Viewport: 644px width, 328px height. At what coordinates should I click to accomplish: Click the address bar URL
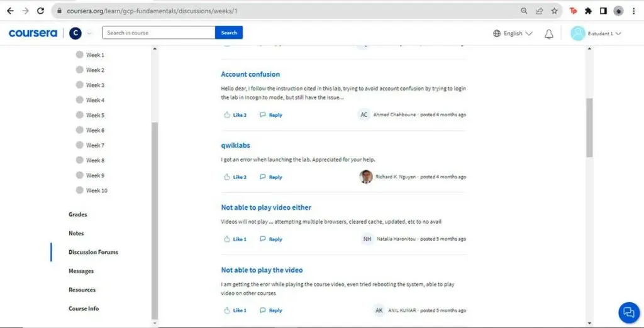tap(152, 11)
